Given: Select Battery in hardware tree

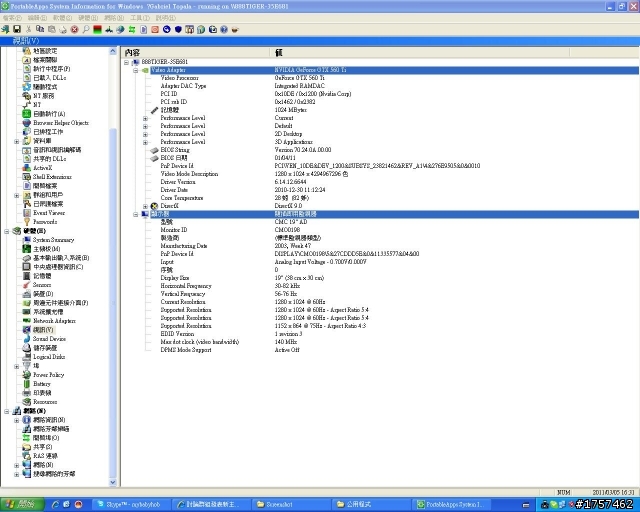Looking at the screenshot, I should (42, 383).
